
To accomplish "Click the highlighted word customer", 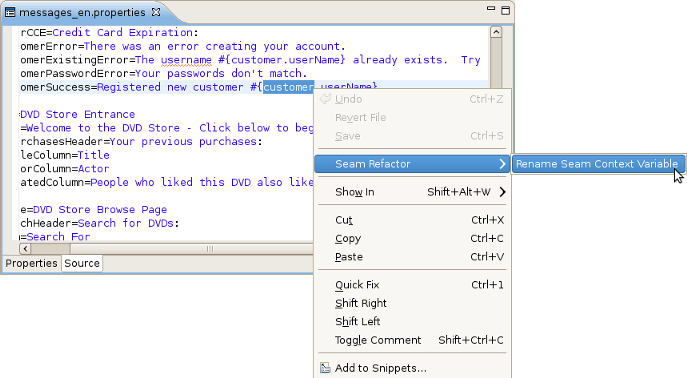I will pos(288,87).
